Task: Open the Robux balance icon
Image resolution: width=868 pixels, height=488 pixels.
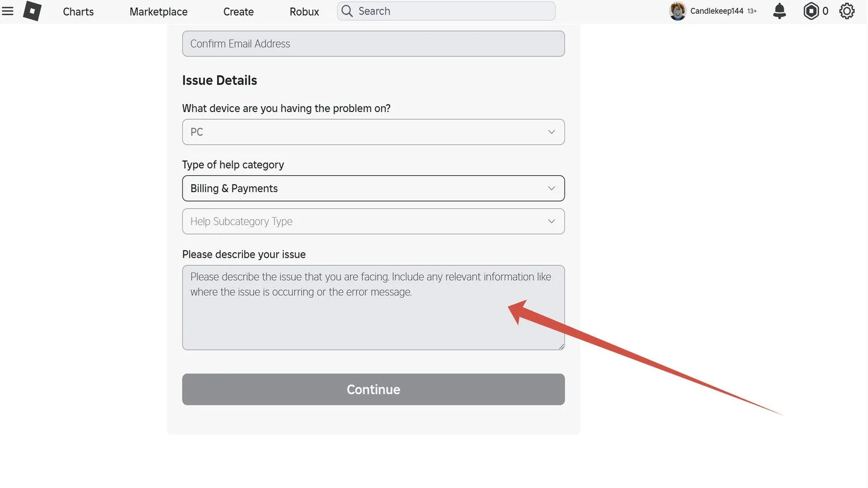Action: tap(811, 11)
